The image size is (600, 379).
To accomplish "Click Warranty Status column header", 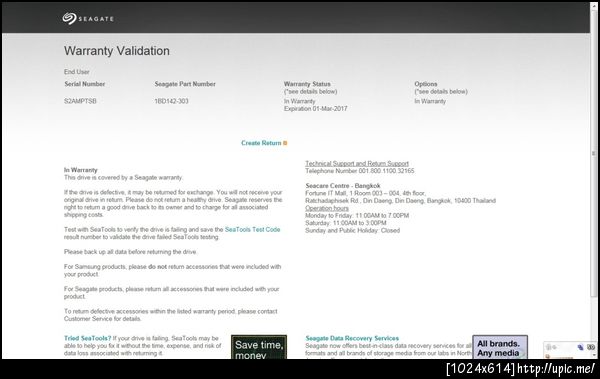I will coord(307,84).
